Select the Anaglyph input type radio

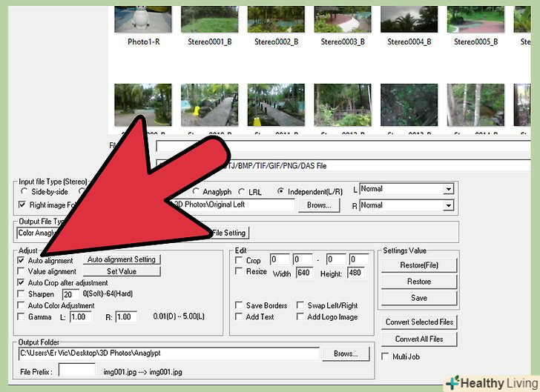[196, 191]
